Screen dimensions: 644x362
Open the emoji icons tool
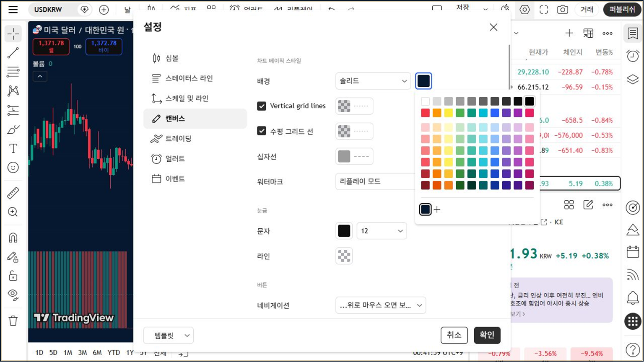pos(13,168)
